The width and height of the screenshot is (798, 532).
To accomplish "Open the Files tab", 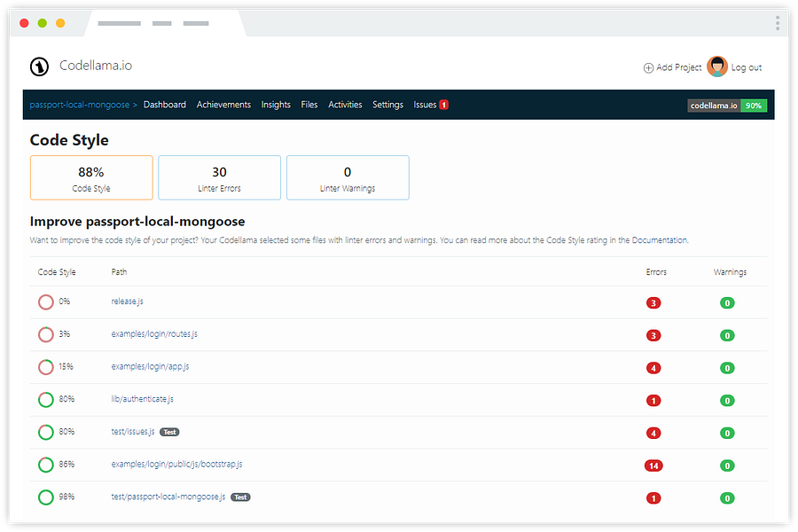I will (x=309, y=105).
